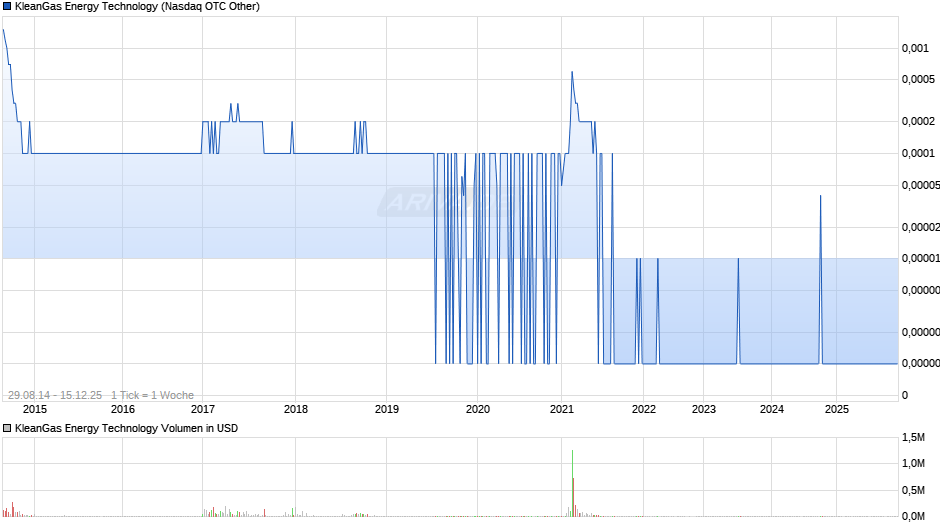Viewport: 940px width, 526px height.
Task: Click the 'KleanGas Energy Technology (Nasdaq OTC Other)' title
Action: click(137, 7)
